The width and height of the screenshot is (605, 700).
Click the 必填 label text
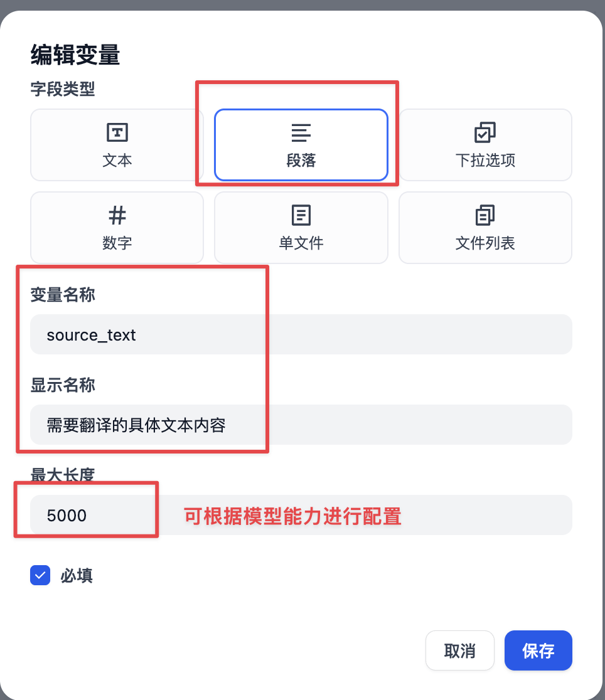coord(77,575)
